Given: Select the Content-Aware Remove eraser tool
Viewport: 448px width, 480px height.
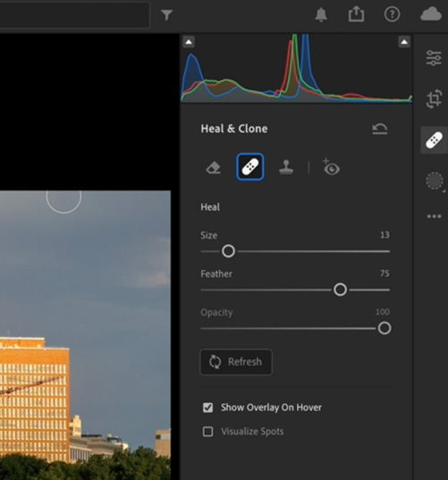Looking at the screenshot, I should pyautogui.click(x=214, y=167).
